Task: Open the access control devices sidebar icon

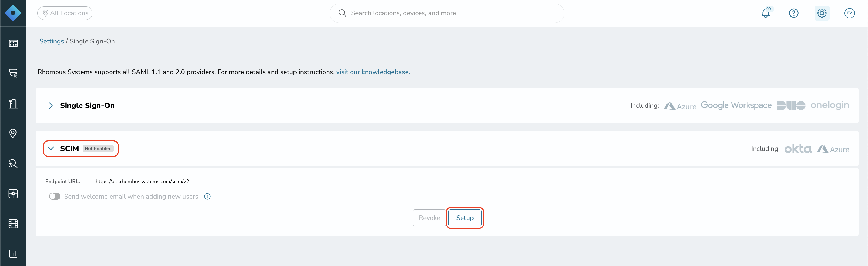Action: tap(13, 73)
